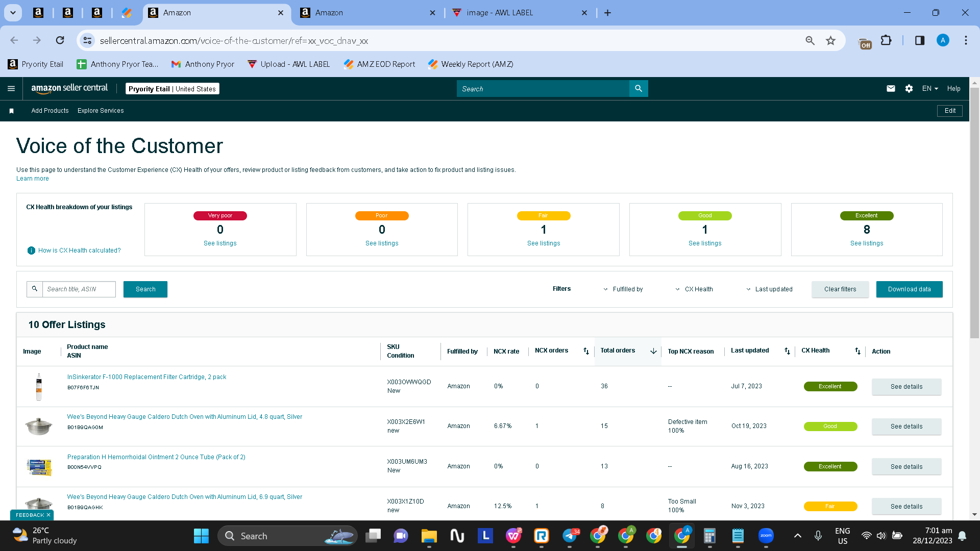Click the browser address bar URL

(234, 41)
